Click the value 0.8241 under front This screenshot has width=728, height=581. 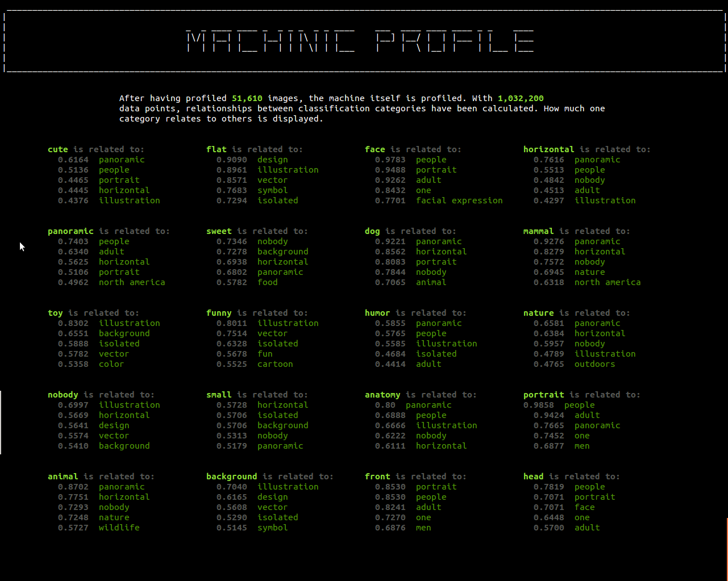click(x=390, y=507)
